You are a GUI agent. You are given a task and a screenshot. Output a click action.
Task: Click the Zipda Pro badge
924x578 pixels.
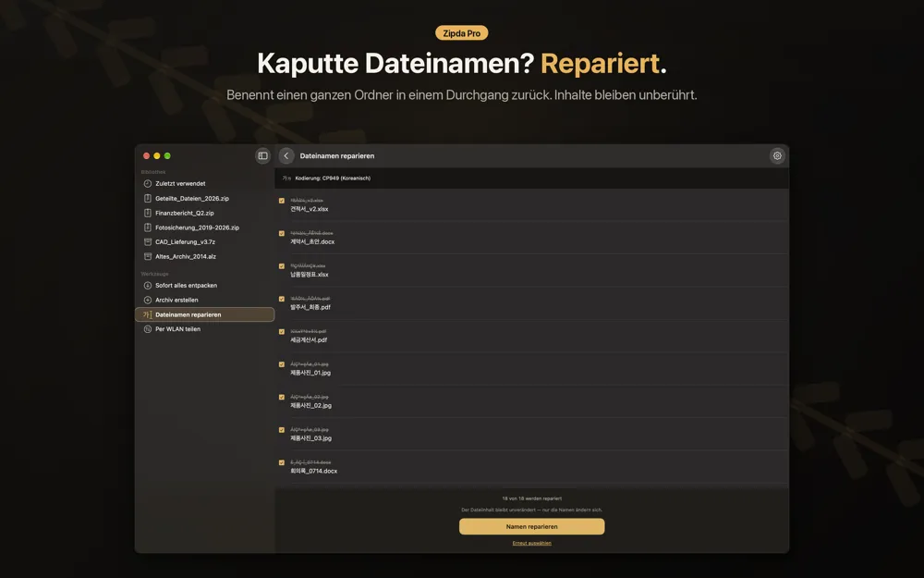(x=461, y=33)
